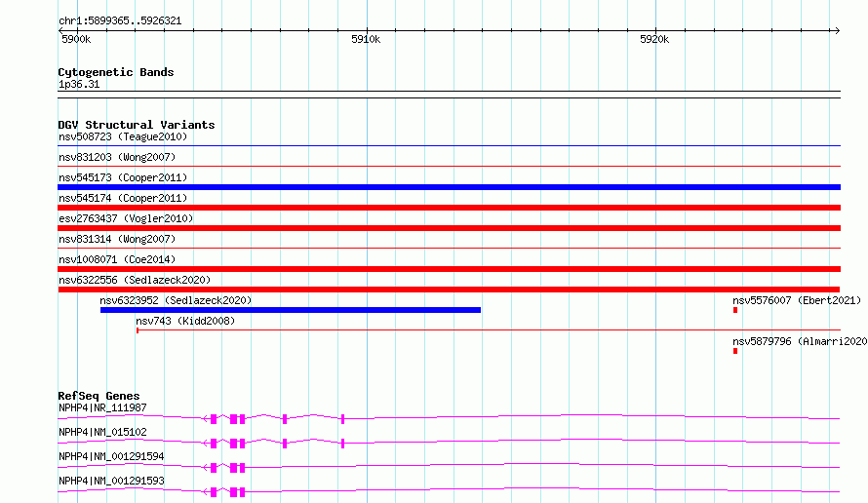Click the 5910k ruler tick label
Image resolution: width=868 pixels, height=503 pixels.
coord(366,39)
